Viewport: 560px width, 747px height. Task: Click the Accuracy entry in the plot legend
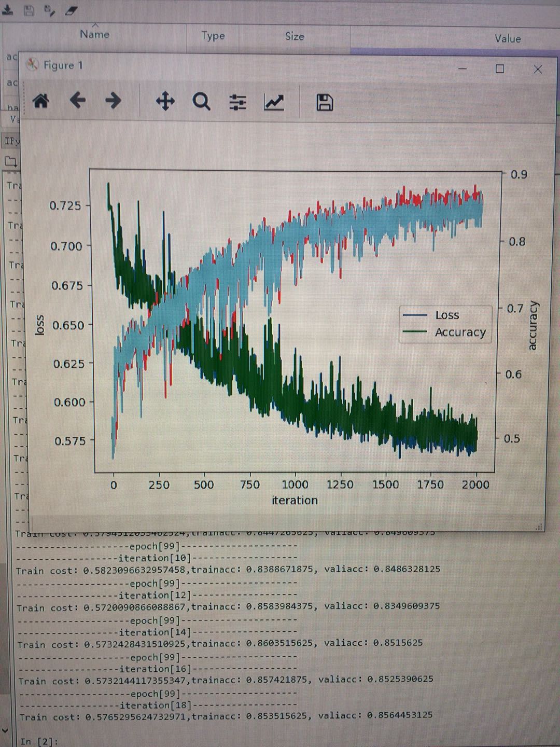460,333
